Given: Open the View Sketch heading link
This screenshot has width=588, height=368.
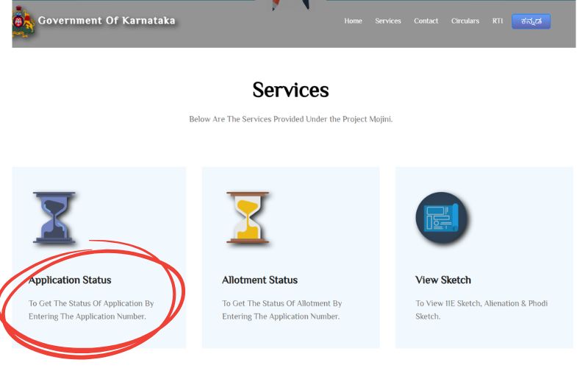Looking at the screenshot, I should (x=443, y=280).
